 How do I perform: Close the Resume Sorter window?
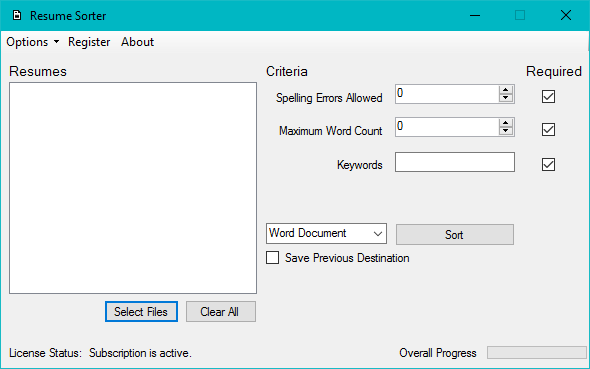(566, 15)
